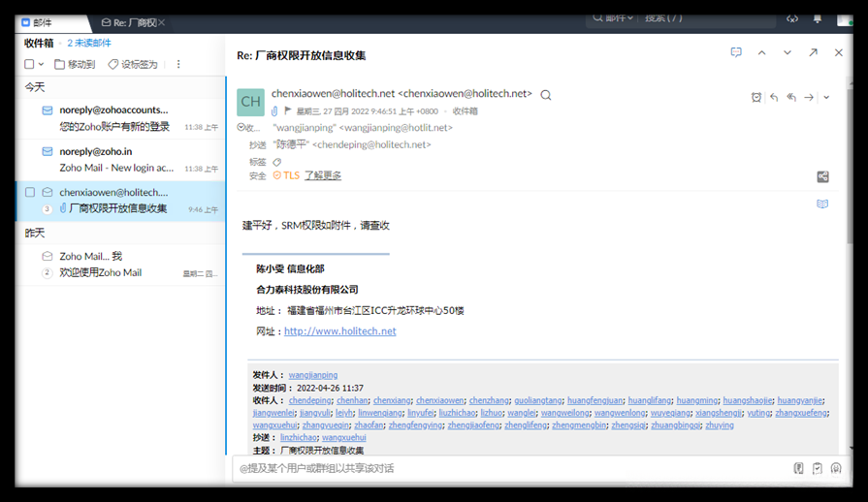868x502 pixels.
Task: Click the email body vertical scrollbar
Action: coord(850,166)
